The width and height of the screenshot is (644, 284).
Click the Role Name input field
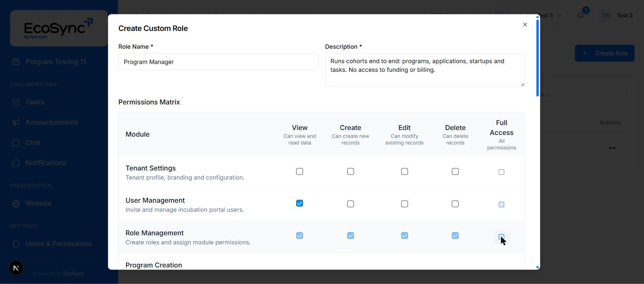(x=218, y=62)
